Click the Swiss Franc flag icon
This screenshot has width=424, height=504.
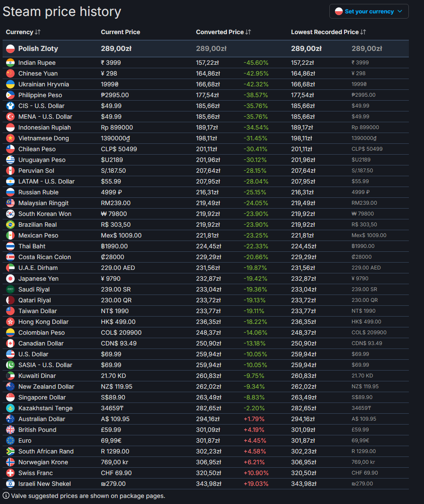10,473
